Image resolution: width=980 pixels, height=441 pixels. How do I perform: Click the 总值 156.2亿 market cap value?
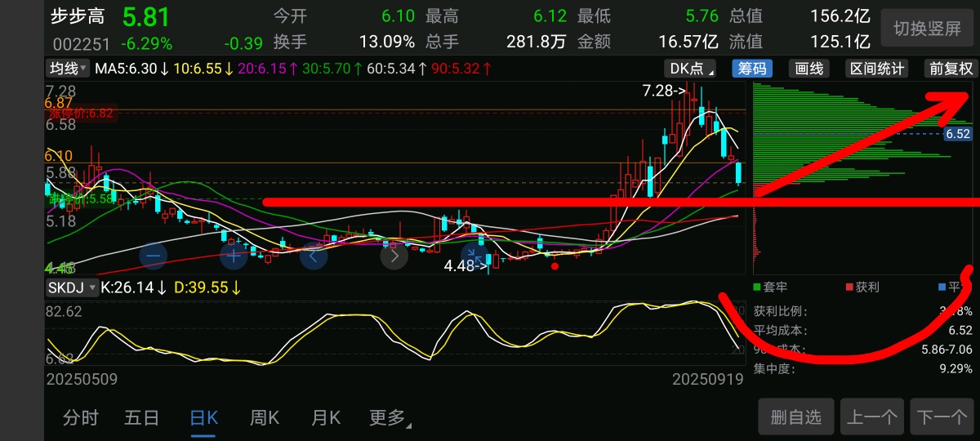click(x=841, y=16)
